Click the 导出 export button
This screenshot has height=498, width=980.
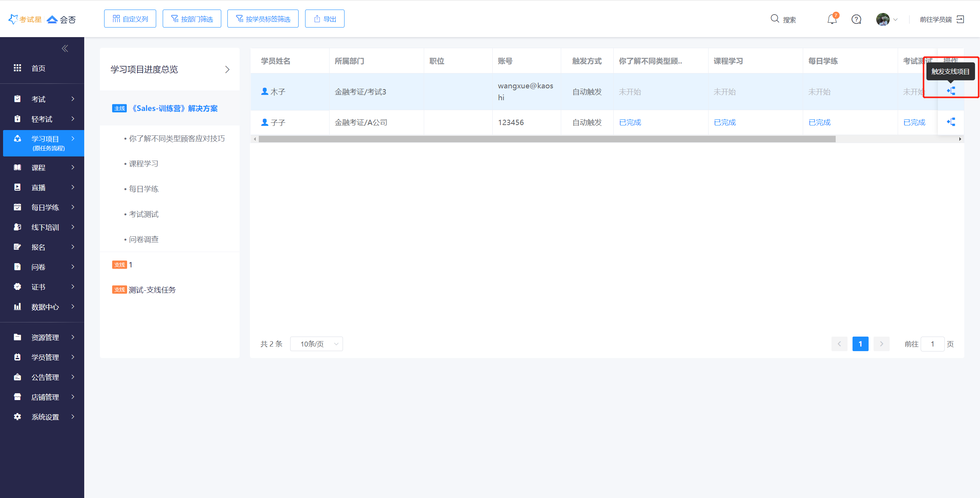(325, 19)
